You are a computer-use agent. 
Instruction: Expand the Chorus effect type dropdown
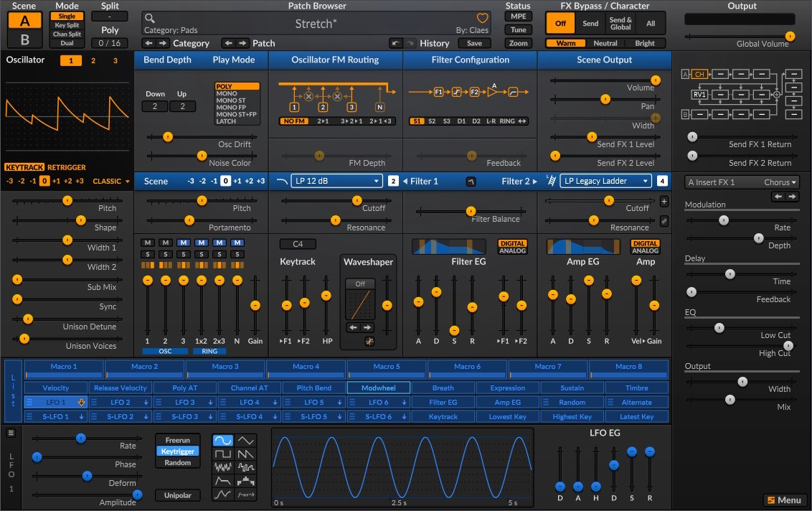pos(780,182)
